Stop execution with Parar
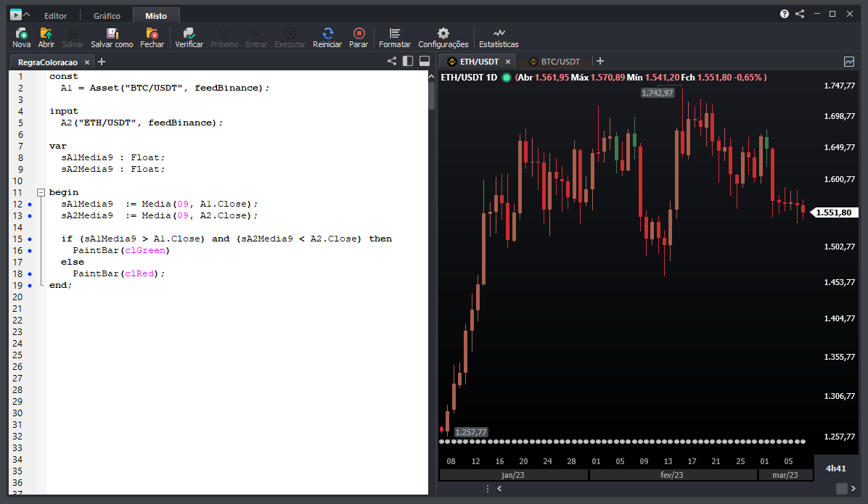This screenshot has width=868, height=504. click(x=359, y=38)
